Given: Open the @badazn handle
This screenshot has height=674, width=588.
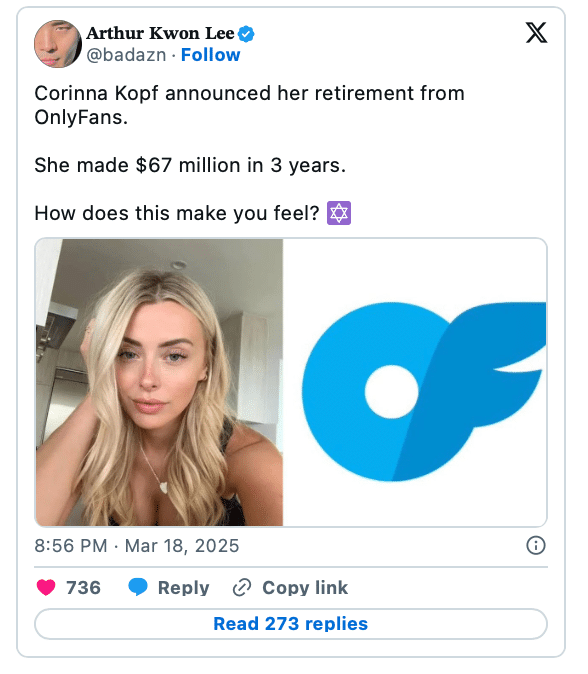Looking at the screenshot, I should coord(126,55).
